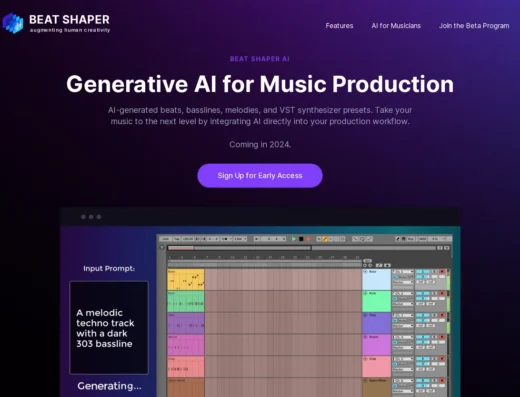Open Join the Beta Program link

474,26
